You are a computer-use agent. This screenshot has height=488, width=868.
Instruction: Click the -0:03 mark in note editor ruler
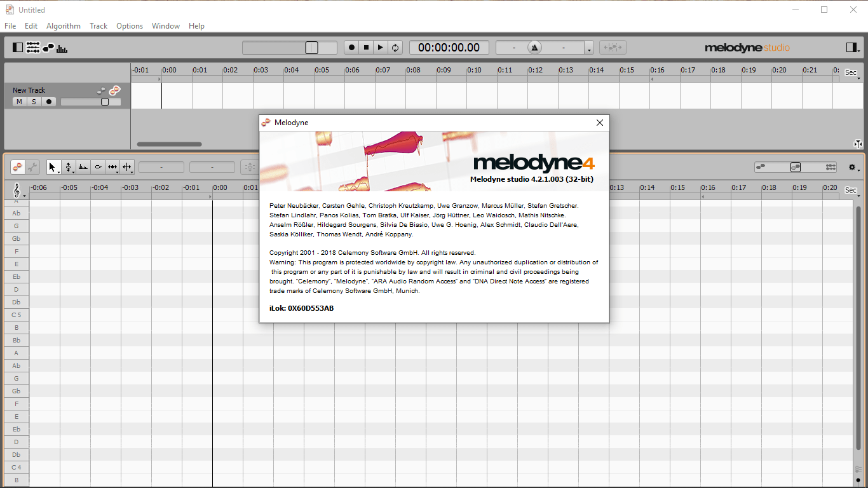click(x=130, y=187)
